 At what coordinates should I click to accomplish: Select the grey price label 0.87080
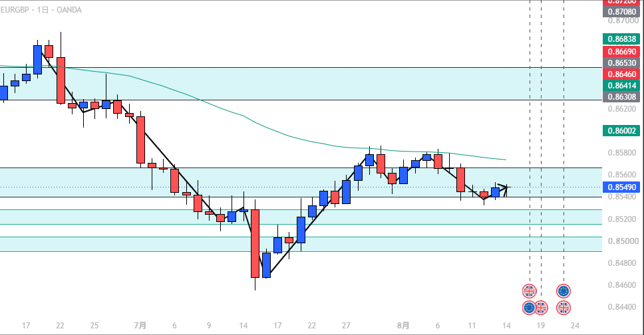(621, 11)
